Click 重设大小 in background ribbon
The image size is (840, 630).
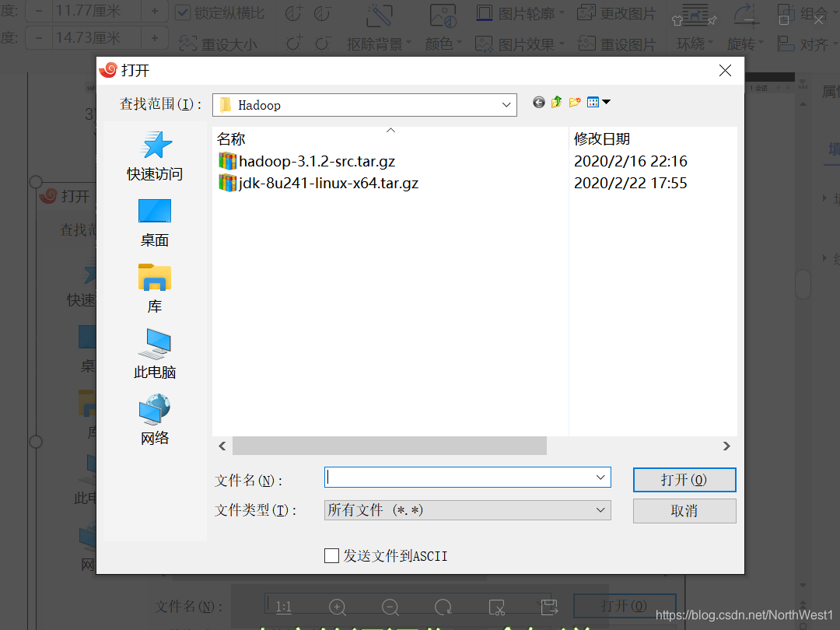218,44
